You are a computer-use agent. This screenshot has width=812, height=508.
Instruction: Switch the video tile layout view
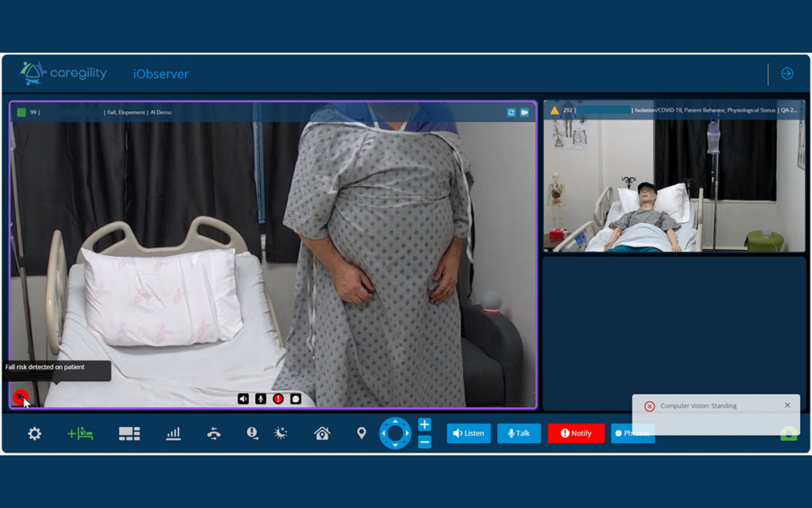pyautogui.click(x=129, y=433)
